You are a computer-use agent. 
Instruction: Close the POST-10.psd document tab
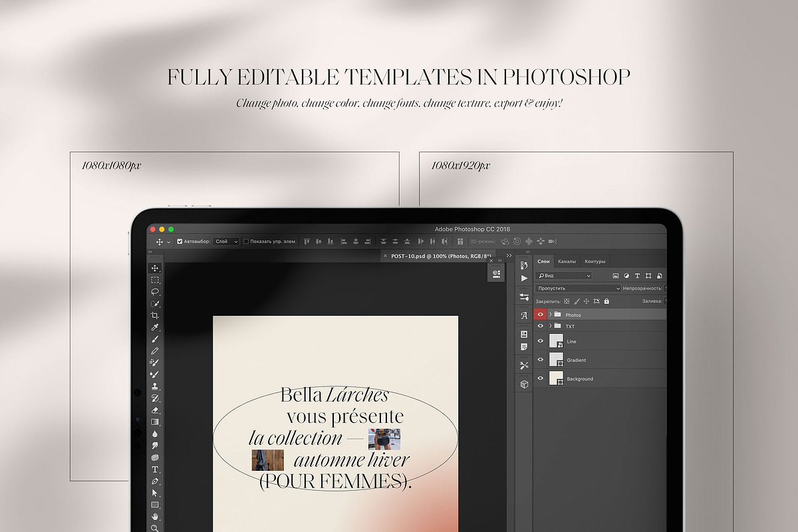(x=385, y=255)
